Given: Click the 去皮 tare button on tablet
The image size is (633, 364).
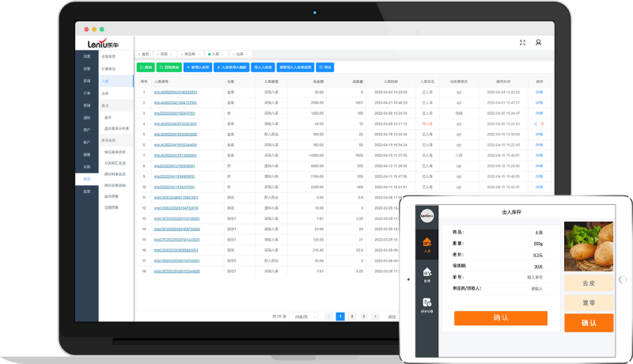Looking at the screenshot, I should (x=589, y=282).
